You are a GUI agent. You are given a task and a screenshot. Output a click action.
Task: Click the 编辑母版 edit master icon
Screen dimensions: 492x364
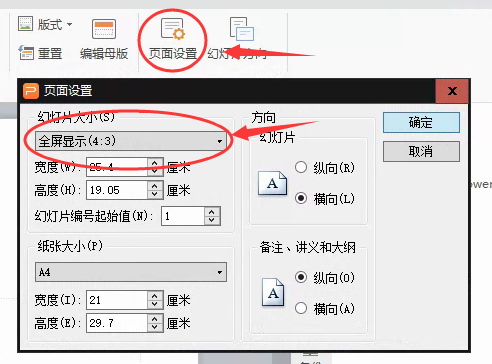[x=104, y=29]
